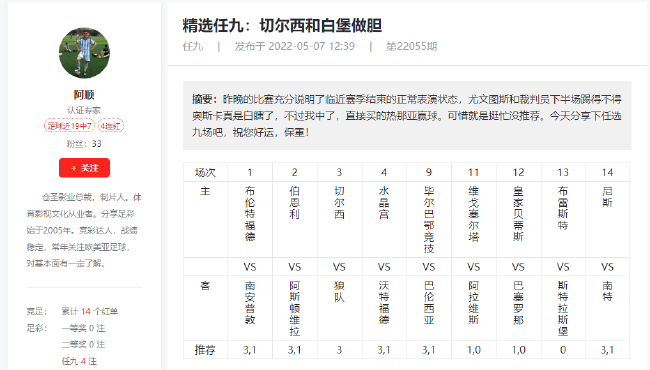Viewport: 650px width, 370px height.
Task: Click match number 1 header cell
Action: [250, 172]
